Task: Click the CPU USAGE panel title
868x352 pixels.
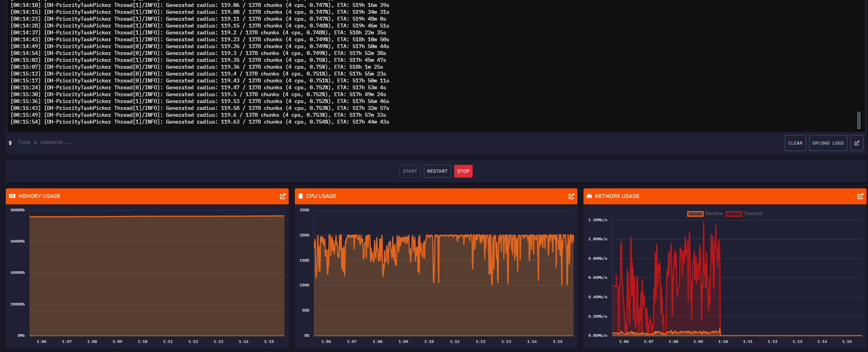Action: point(321,196)
